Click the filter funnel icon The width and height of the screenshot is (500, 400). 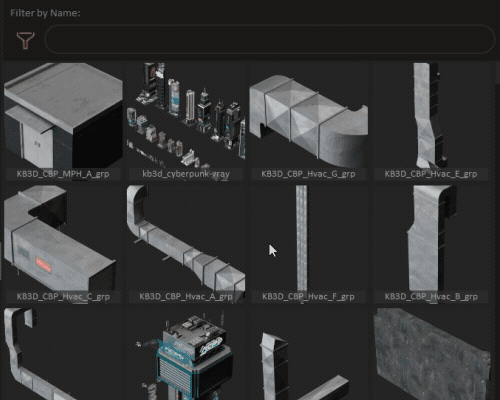(25, 40)
